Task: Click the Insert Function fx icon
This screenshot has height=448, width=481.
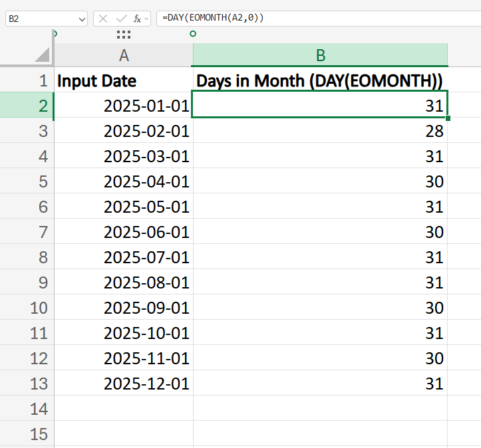Action: 136,19
